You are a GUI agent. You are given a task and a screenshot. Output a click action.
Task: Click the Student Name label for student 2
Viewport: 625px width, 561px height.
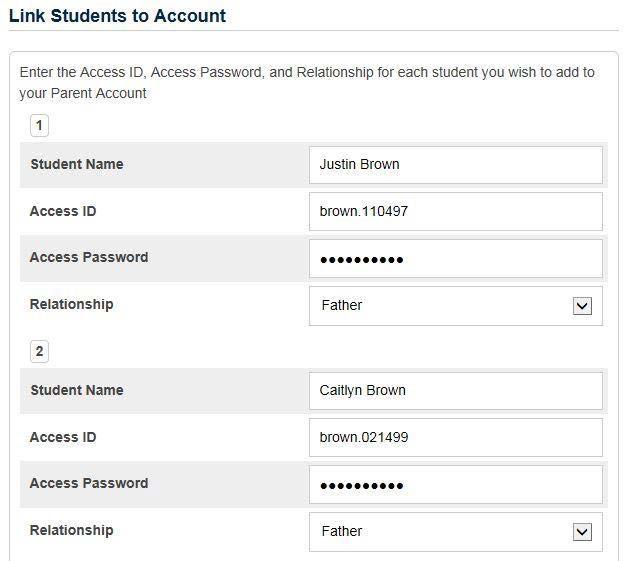pyautogui.click(x=77, y=391)
